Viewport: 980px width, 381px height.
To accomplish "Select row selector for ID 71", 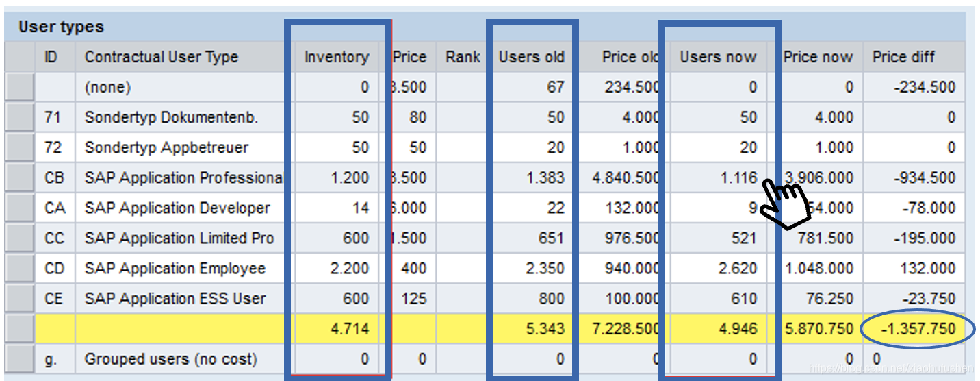I will (19, 117).
